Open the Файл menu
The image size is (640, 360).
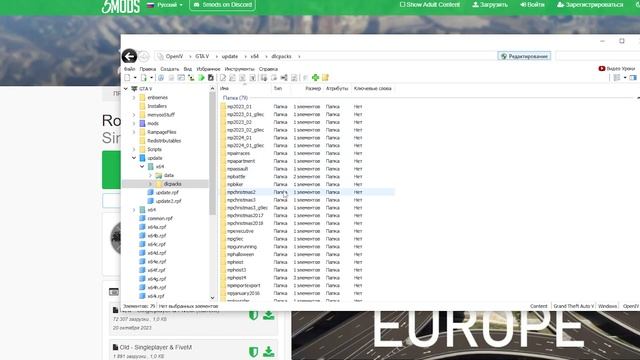pyautogui.click(x=129, y=69)
